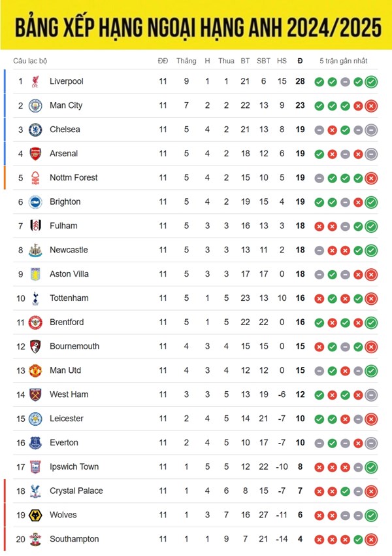Open the Ipswich Town team name
The height and width of the screenshot is (556, 392).
74,466
